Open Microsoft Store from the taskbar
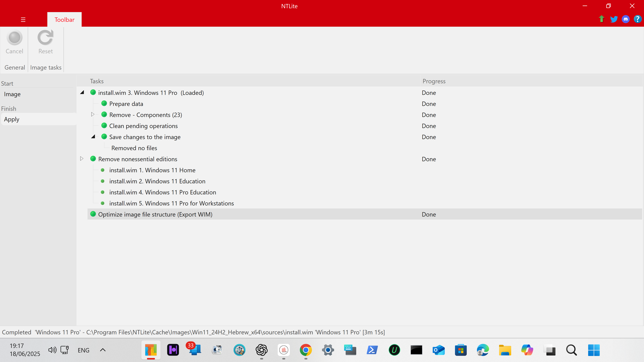 (x=461, y=350)
